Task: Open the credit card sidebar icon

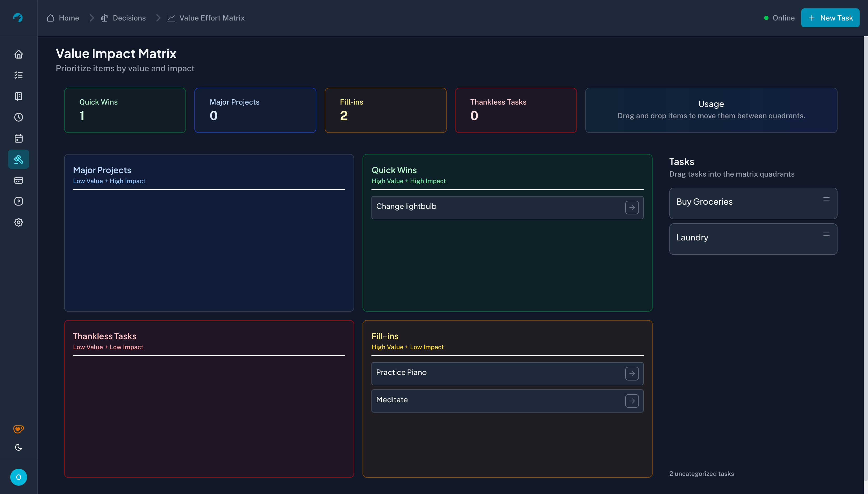Action: click(x=19, y=180)
